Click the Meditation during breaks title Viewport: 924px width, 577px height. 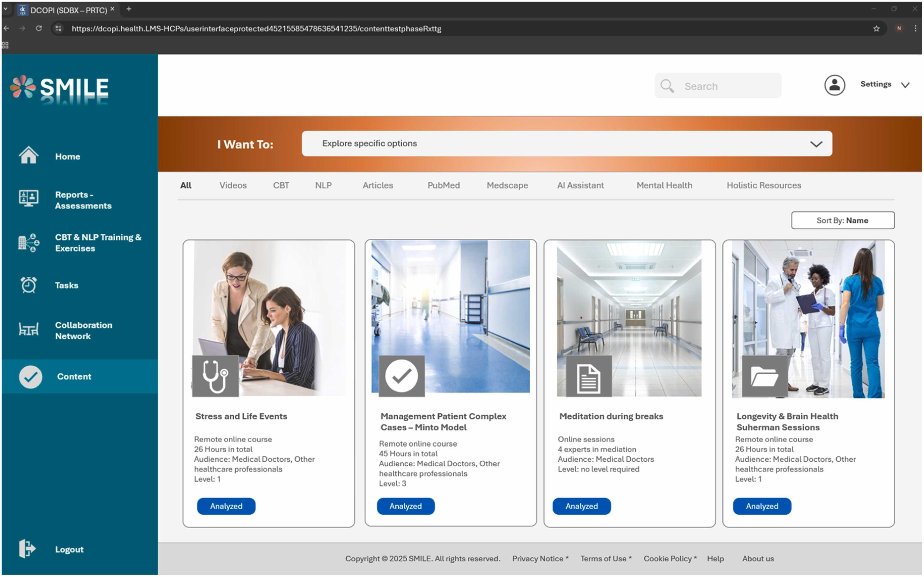[x=612, y=416]
